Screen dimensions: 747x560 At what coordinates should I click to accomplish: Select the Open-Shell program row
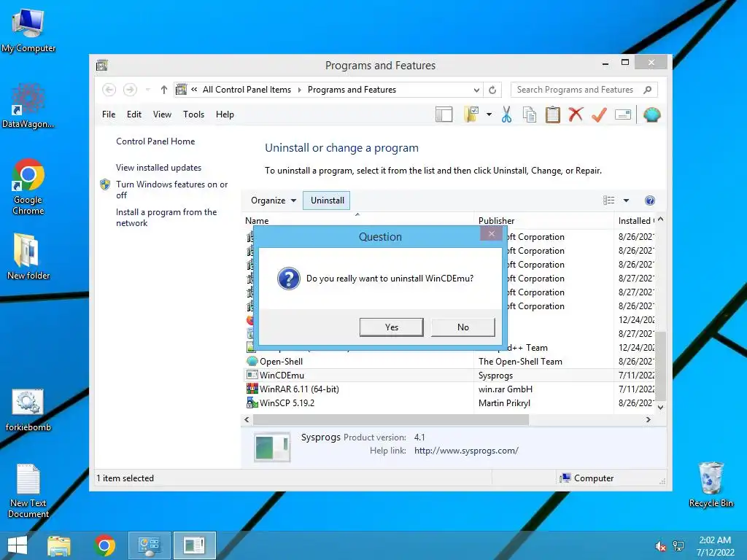click(x=449, y=362)
